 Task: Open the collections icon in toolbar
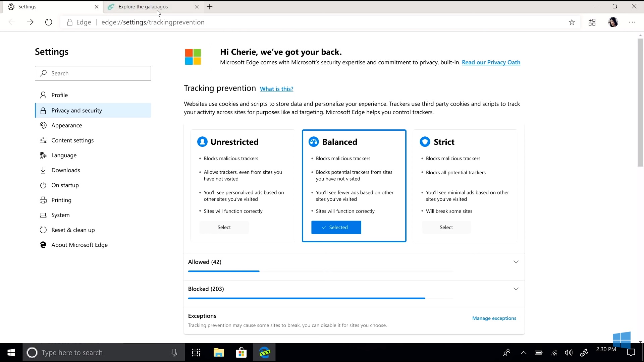tap(592, 22)
